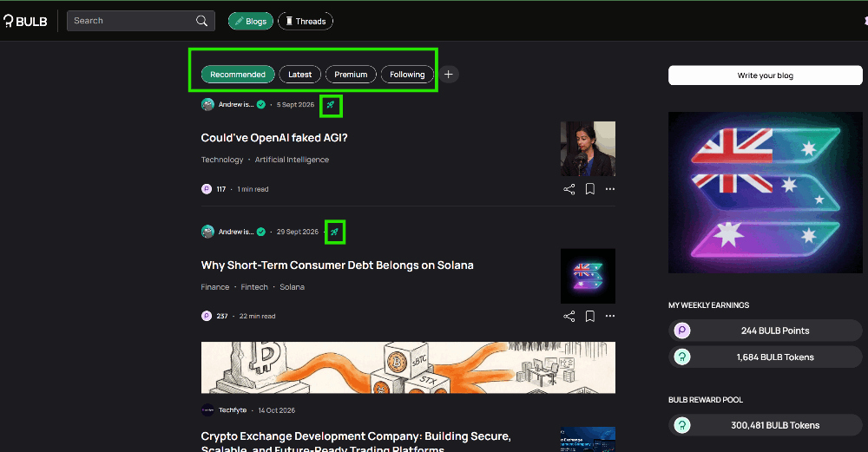
Task: Open author avatar on Solana debt post
Action: tap(207, 232)
